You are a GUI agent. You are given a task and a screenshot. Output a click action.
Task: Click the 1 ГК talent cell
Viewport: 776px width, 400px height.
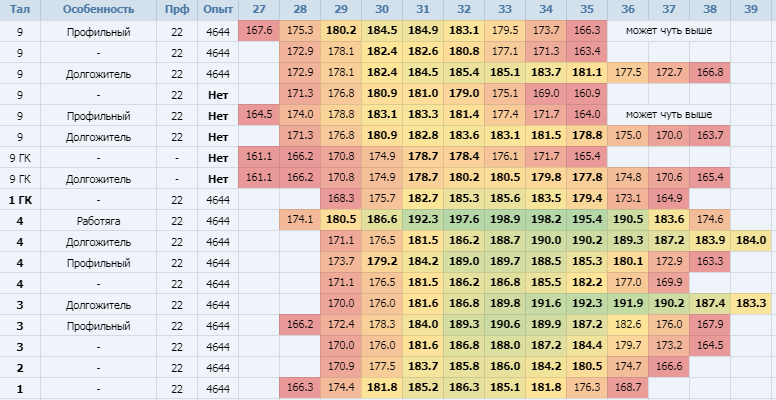pyautogui.click(x=20, y=200)
